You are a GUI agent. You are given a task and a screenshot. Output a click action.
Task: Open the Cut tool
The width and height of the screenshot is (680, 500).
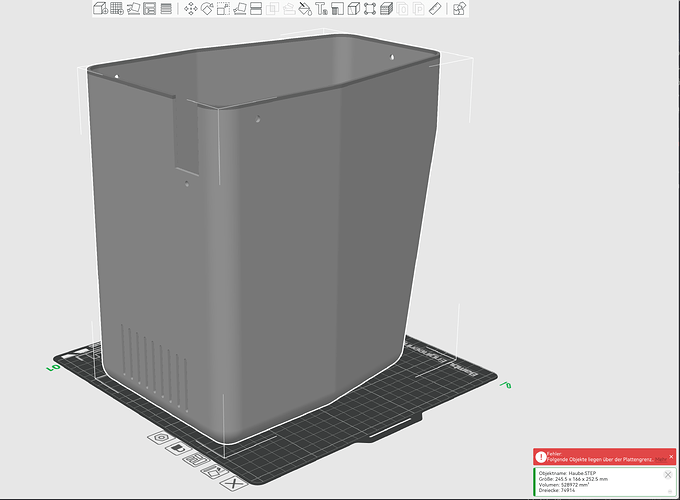tap(256, 8)
